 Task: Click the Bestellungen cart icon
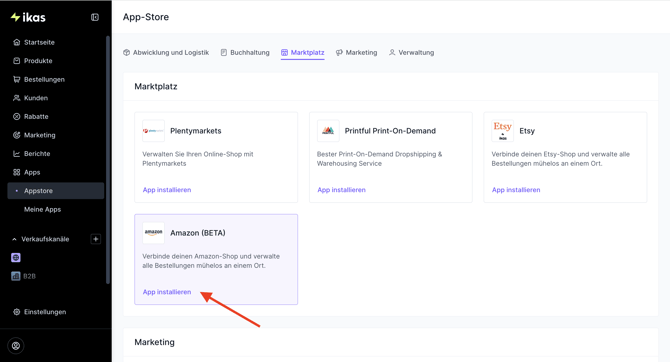pos(17,79)
